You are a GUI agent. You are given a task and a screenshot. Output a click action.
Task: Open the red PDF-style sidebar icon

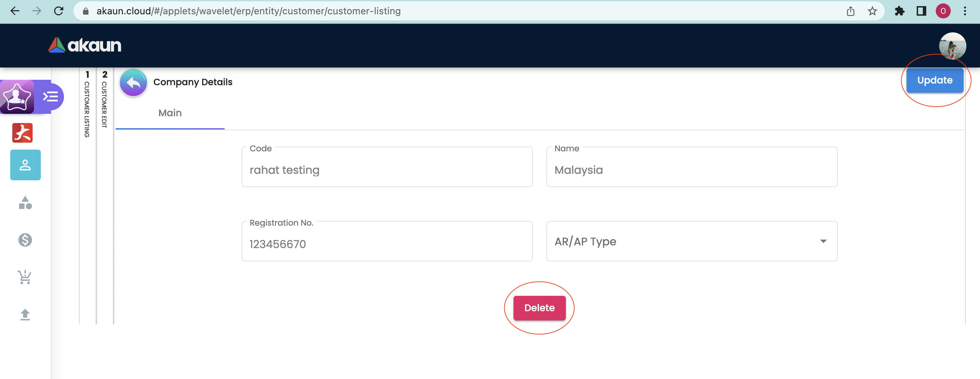22,133
